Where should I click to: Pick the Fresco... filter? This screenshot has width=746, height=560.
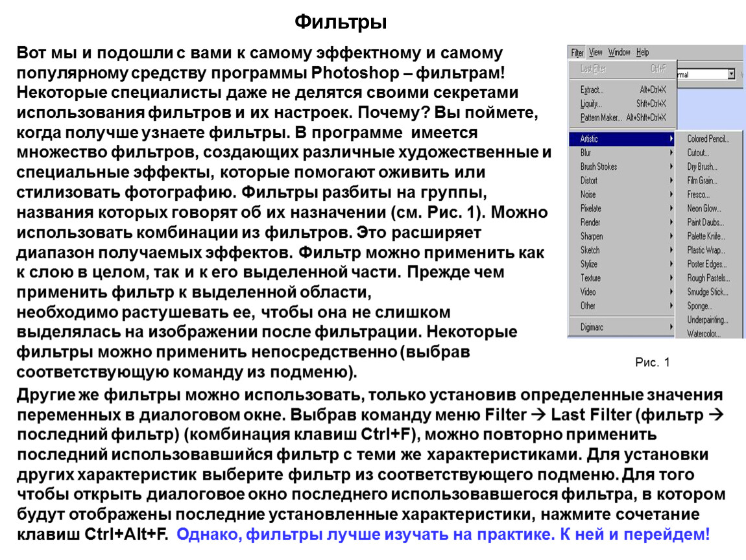[x=708, y=194]
